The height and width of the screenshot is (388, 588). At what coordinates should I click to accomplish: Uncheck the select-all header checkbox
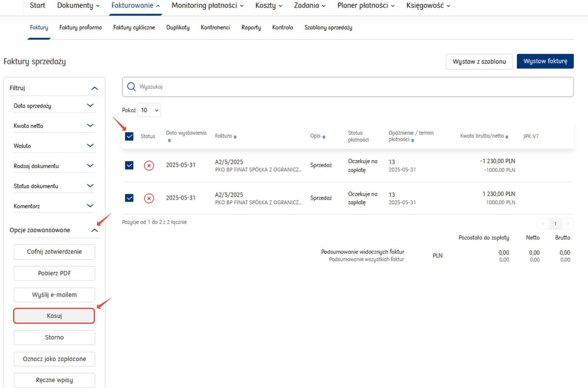[x=129, y=136]
